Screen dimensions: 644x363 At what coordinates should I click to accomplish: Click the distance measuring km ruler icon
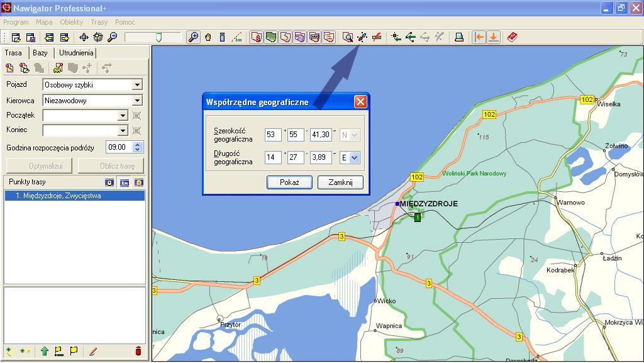(237, 37)
